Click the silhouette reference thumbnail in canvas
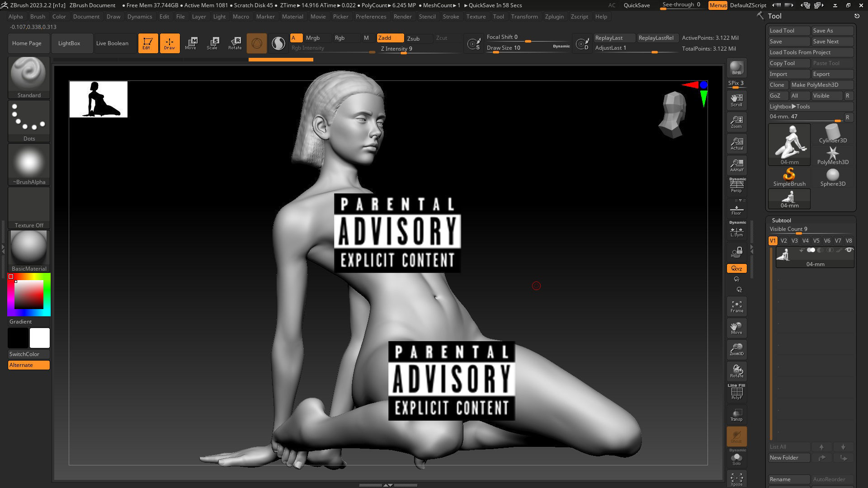Viewport: 868px width, 488px height. tap(99, 99)
